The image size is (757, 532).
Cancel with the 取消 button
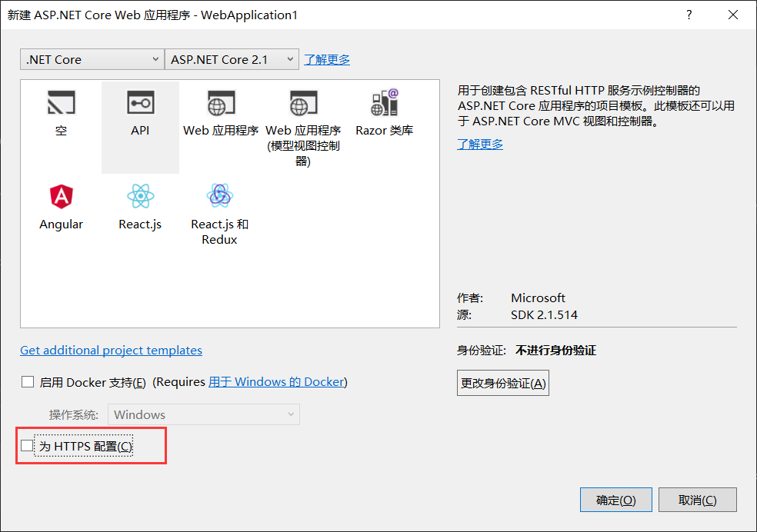pos(698,500)
